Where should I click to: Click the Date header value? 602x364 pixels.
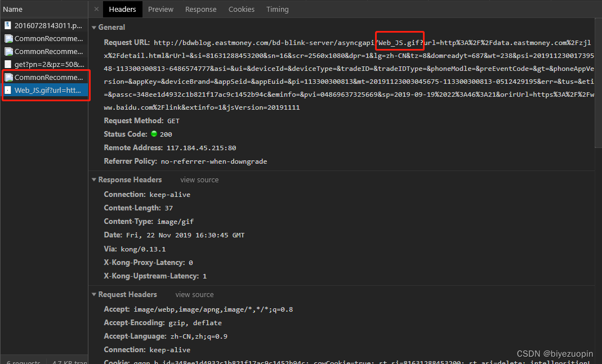tap(185, 236)
